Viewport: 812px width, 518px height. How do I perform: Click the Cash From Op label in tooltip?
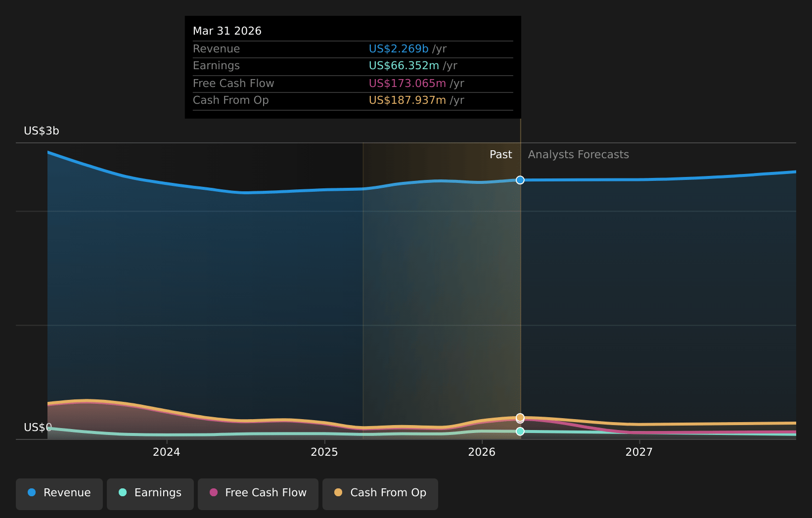pos(231,100)
